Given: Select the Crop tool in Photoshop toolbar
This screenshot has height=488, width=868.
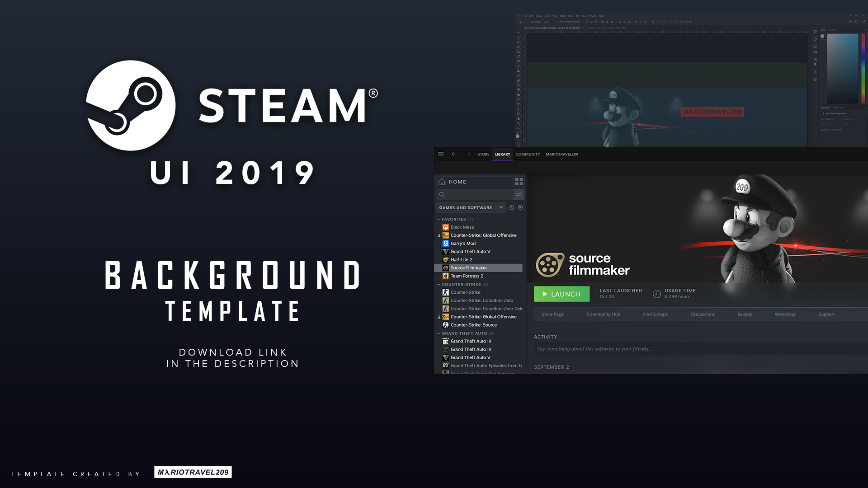Looking at the screenshot, I should click(x=519, y=52).
